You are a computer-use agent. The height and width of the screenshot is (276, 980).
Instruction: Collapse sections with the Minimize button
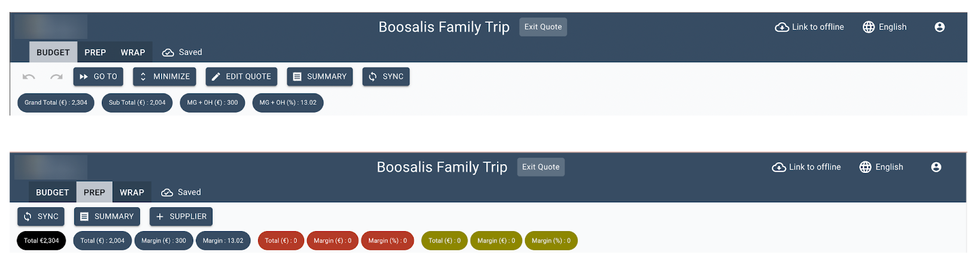pyautogui.click(x=165, y=77)
